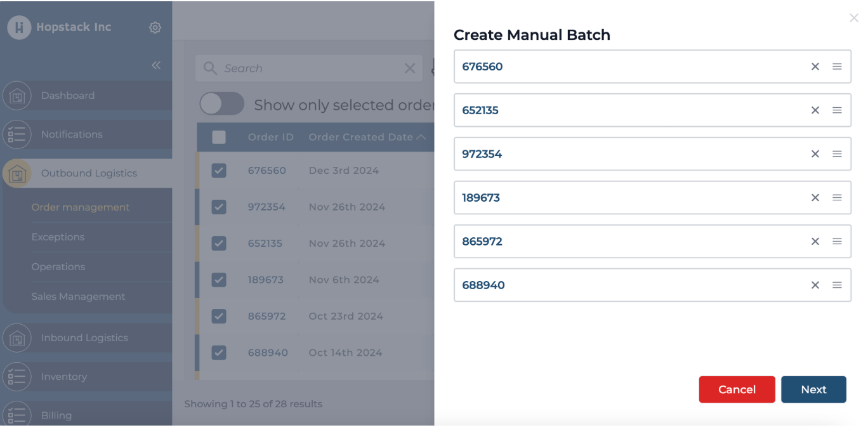Toggle the select-all checkbox in table header
This screenshot has height=430, width=868.
pos(219,137)
